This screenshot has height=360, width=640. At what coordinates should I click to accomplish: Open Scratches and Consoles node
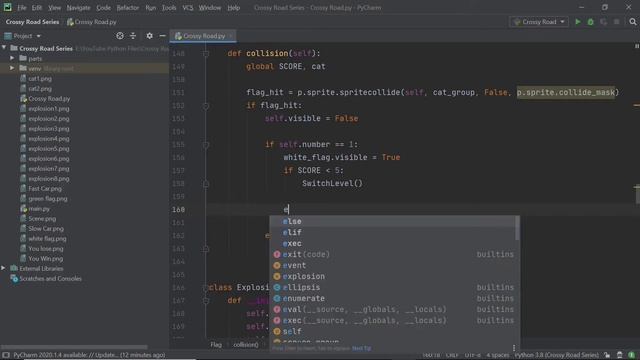pos(50,278)
